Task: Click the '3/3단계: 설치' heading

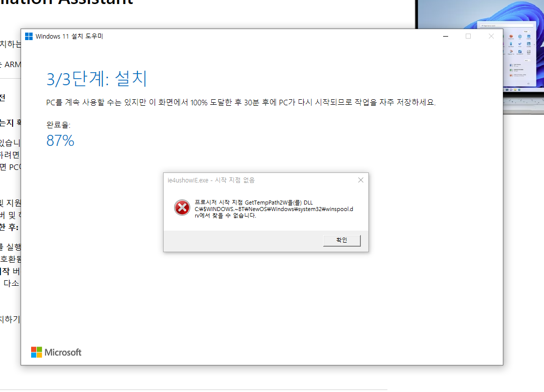Action: point(97,78)
